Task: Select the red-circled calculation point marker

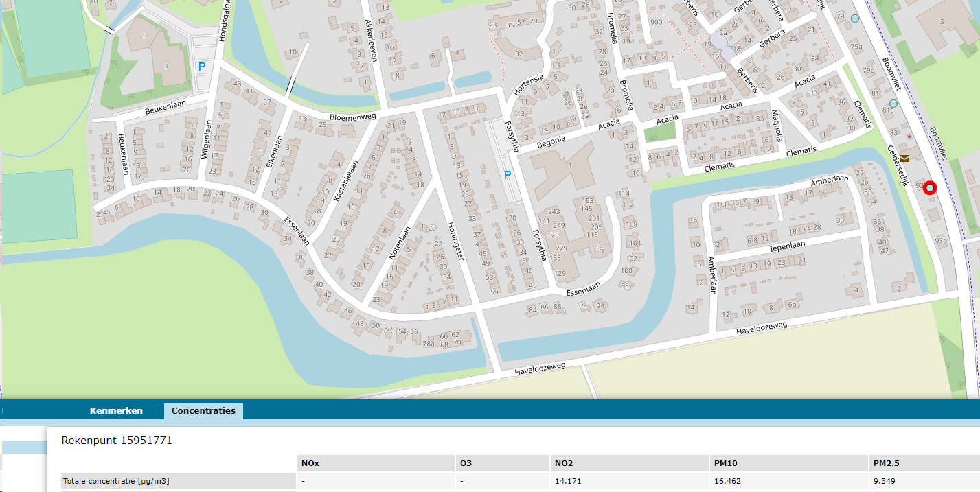Action: pos(930,187)
